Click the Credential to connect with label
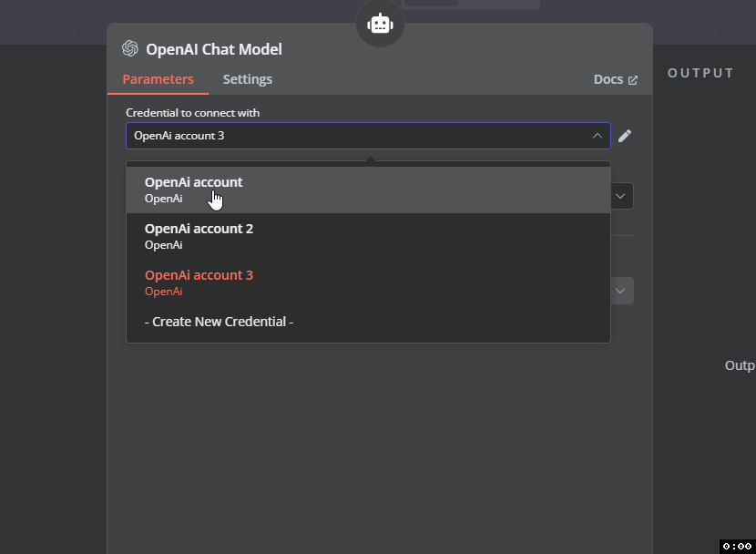This screenshot has width=756, height=554. point(193,113)
